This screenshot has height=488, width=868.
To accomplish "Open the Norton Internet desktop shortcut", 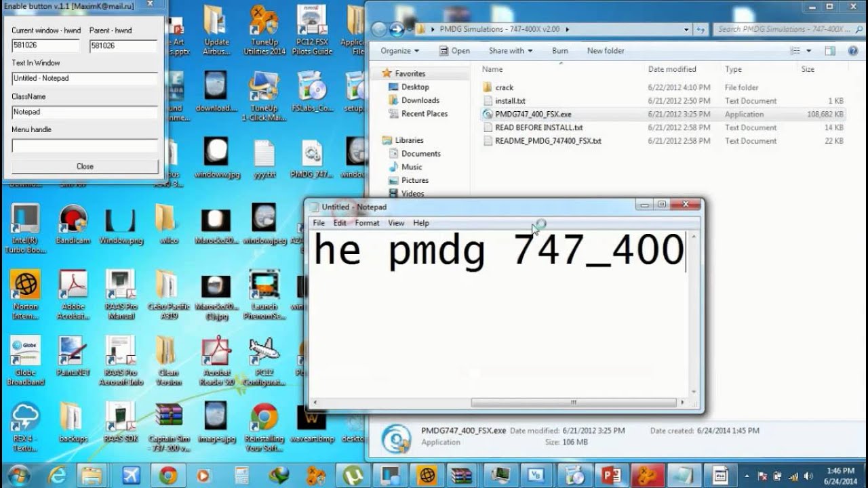I will click(x=26, y=295).
